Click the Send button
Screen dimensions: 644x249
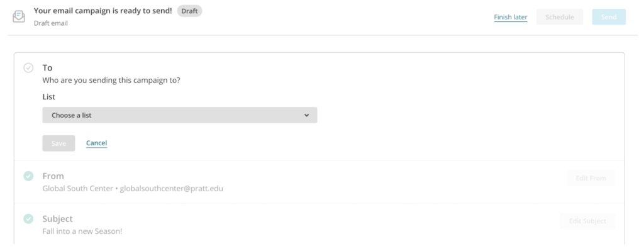click(609, 17)
